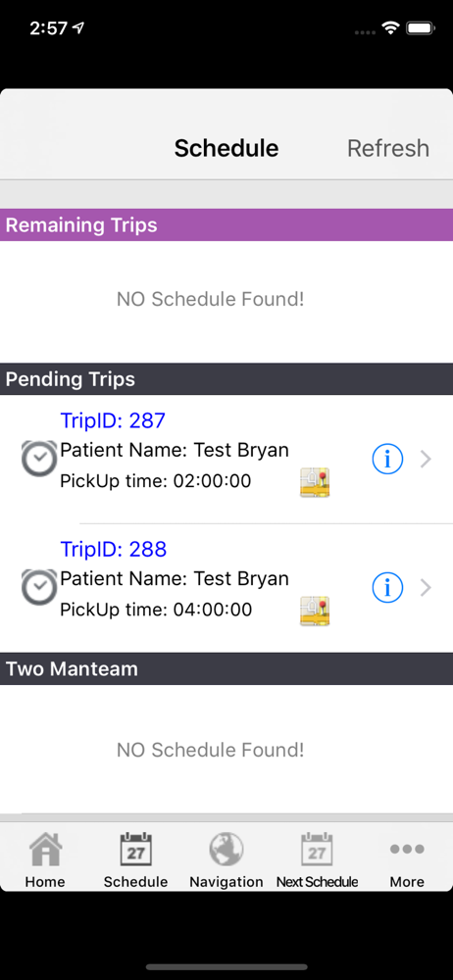Image resolution: width=453 pixels, height=980 pixels.
Task: Expand trip 288 details chevron
Action: (427, 588)
